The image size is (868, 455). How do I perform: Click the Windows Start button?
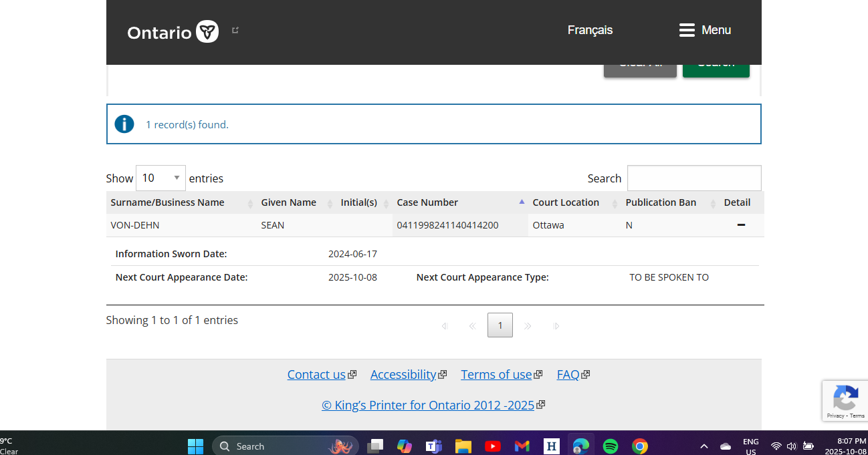click(x=195, y=446)
